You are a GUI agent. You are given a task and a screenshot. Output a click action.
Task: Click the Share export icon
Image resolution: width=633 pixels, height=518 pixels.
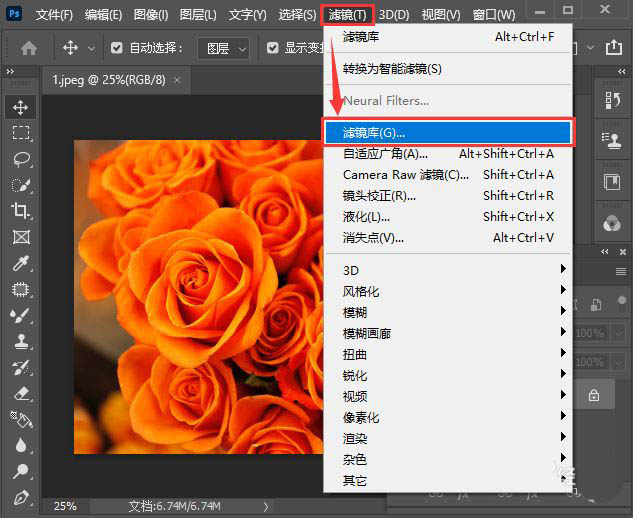[614, 48]
